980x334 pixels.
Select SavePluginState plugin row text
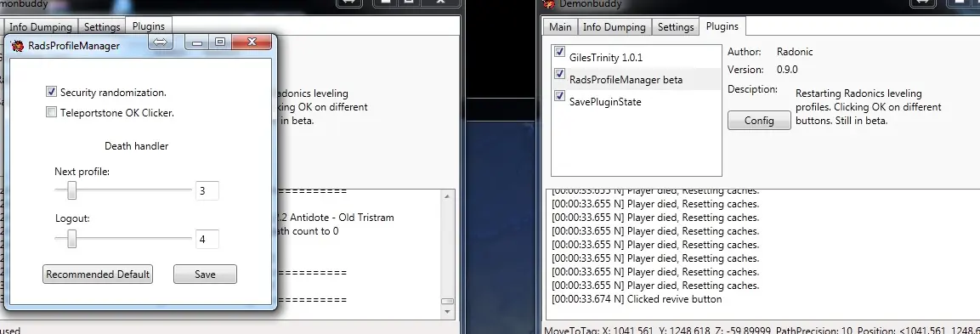(605, 101)
